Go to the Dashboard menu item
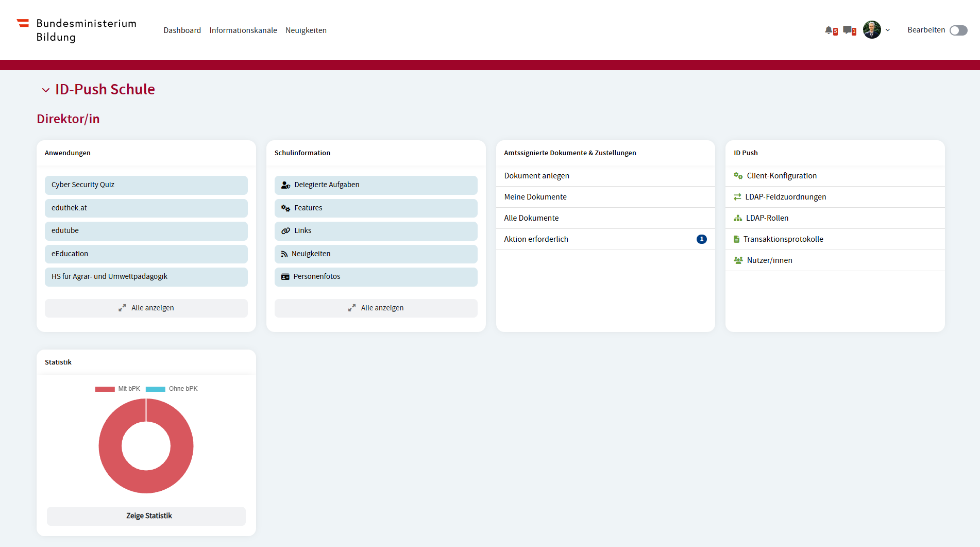980x547 pixels. [x=182, y=30]
